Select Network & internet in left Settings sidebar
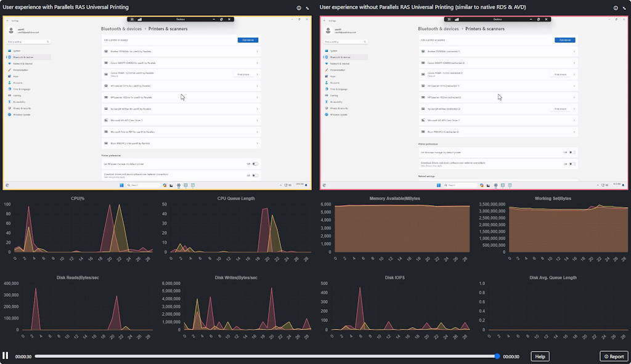Viewport: 631px width, 364px height. (22, 63)
